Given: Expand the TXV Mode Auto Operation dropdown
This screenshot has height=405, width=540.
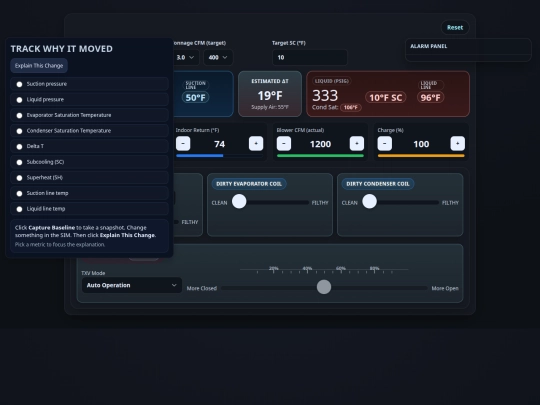Looking at the screenshot, I should click(x=132, y=285).
